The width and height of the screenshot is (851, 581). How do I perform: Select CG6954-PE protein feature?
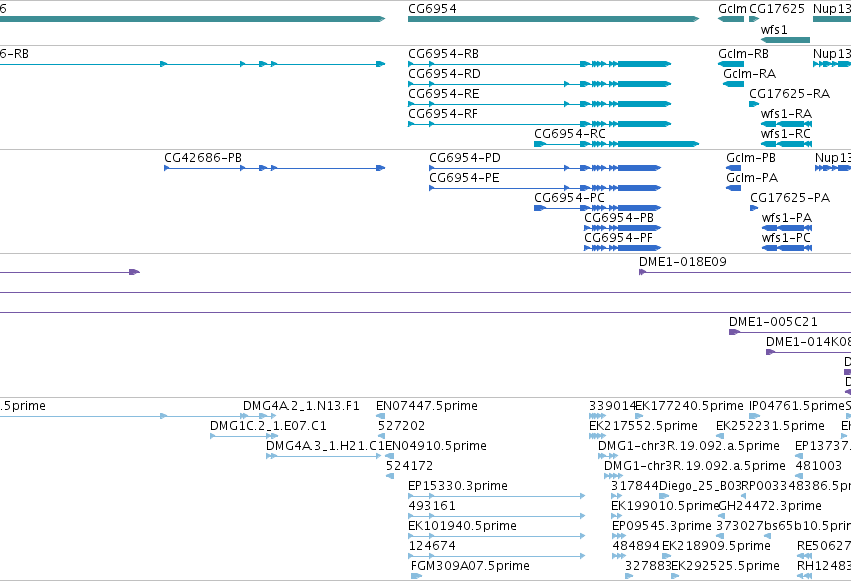[x=545, y=188]
